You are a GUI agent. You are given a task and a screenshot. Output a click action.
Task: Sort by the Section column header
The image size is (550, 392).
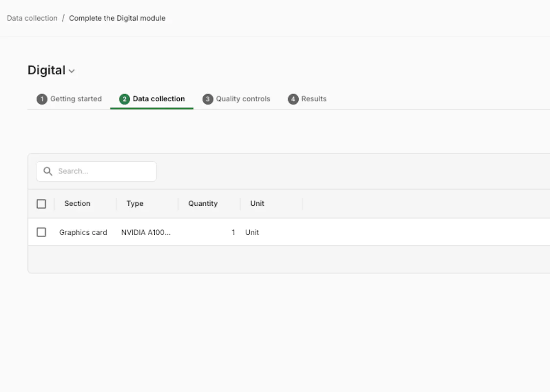[x=77, y=203]
